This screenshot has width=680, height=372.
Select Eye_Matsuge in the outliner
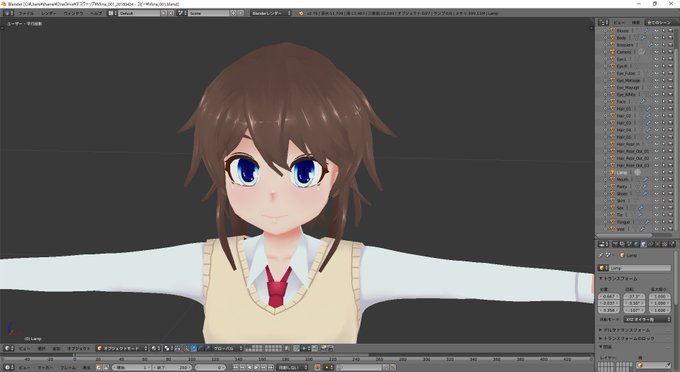click(x=628, y=80)
